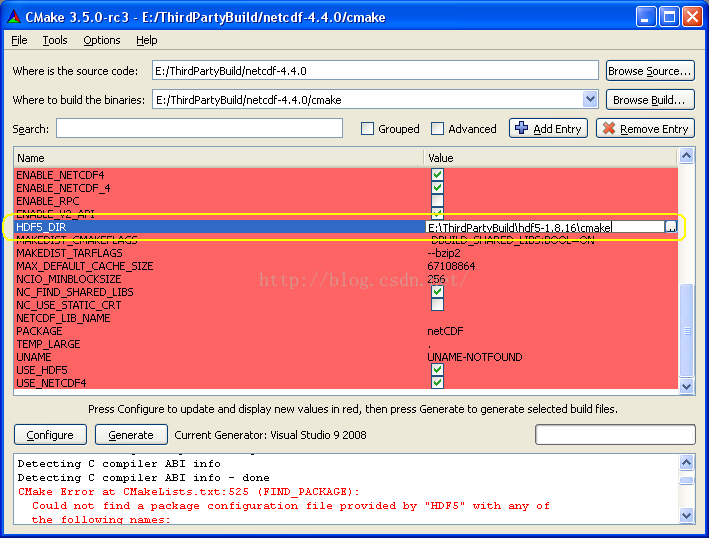Image resolution: width=709 pixels, height=538 pixels.
Task: Open the Options menu
Action: 102,40
